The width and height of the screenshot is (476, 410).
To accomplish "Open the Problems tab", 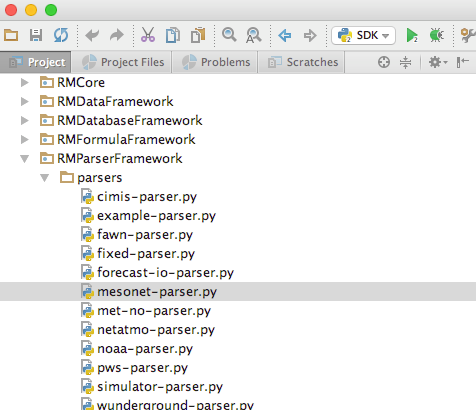I will 216,62.
